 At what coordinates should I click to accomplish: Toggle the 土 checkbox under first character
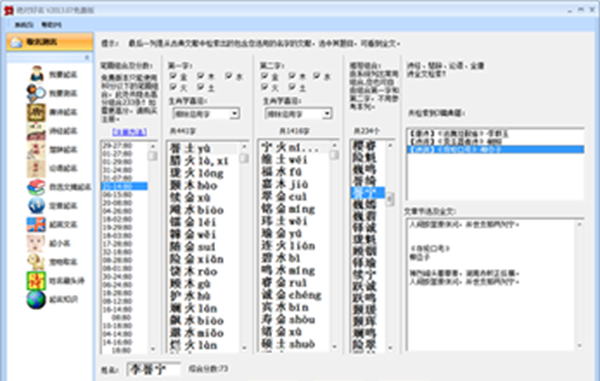point(201,87)
